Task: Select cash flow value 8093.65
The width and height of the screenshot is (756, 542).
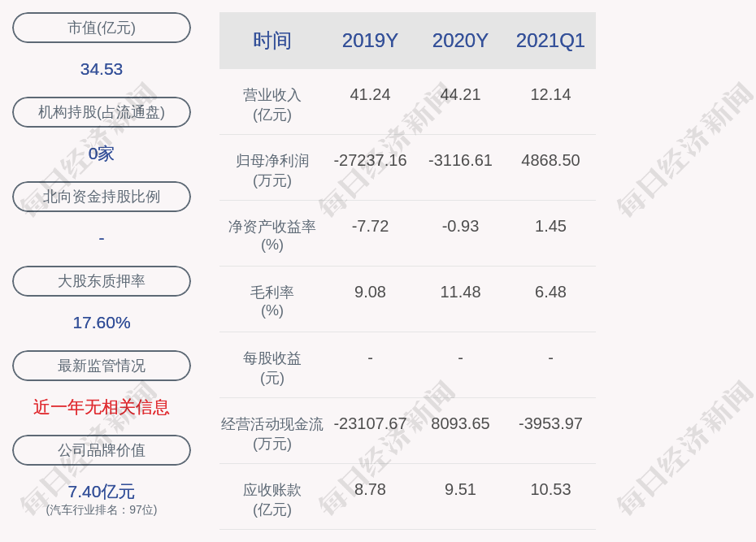Action: (x=460, y=423)
